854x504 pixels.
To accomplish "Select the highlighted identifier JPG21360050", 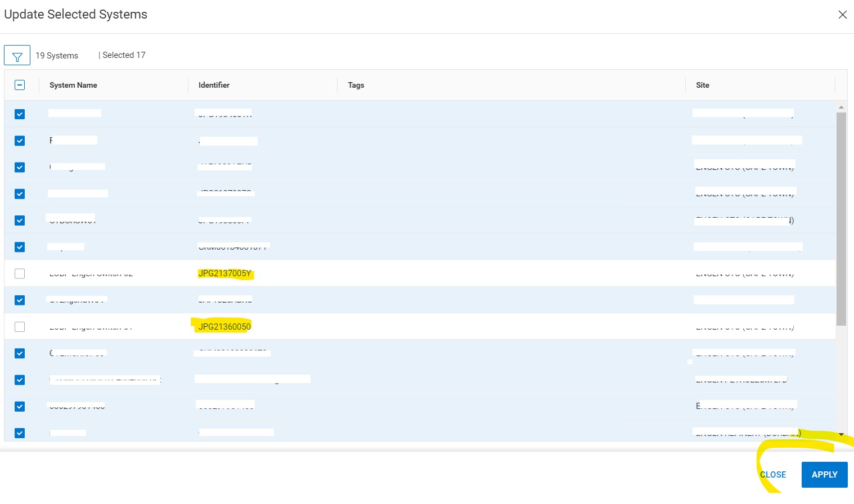I will point(224,326).
